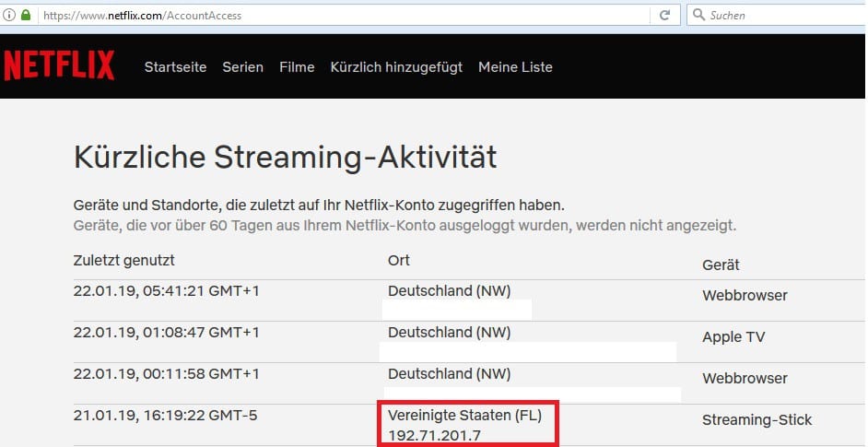
Task: Reload the page with the refresh icon
Action: [663, 16]
